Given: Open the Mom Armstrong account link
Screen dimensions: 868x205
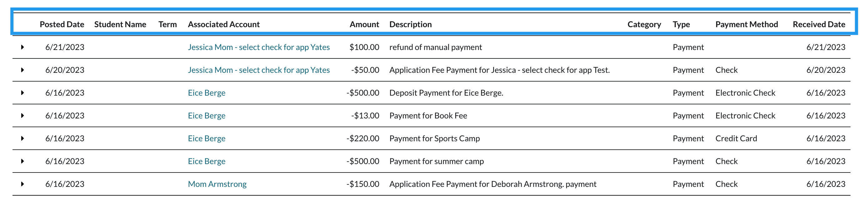Looking at the screenshot, I should point(217,184).
